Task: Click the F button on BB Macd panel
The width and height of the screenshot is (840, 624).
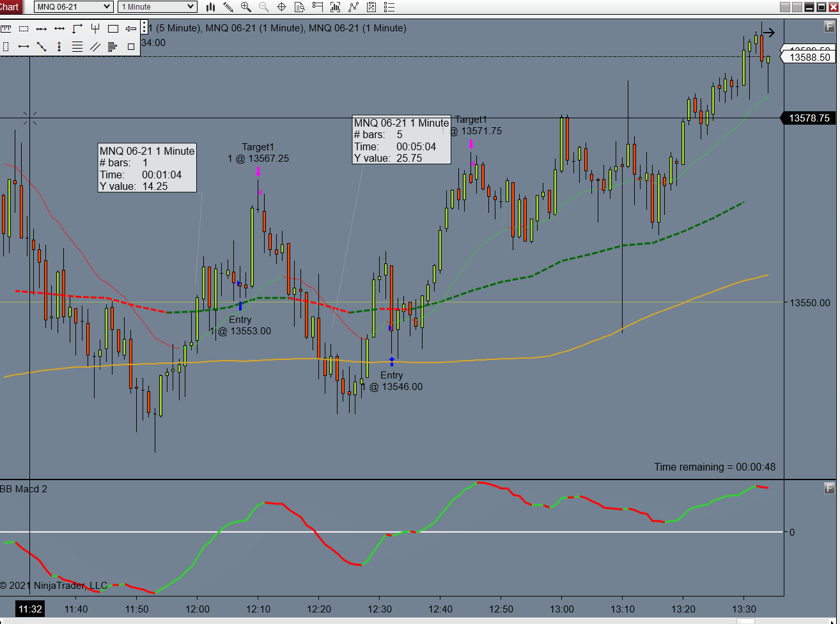Action: tap(829, 488)
